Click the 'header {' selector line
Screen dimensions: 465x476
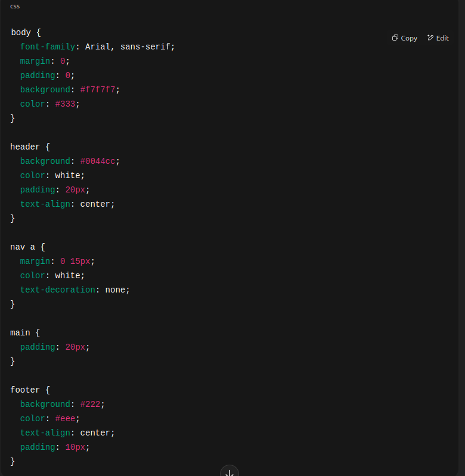[x=30, y=147]
